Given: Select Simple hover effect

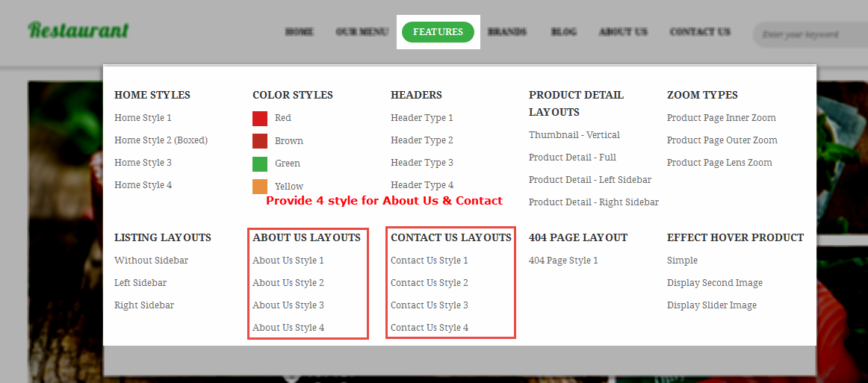Looking at the screenshot, I should (682, 261).
